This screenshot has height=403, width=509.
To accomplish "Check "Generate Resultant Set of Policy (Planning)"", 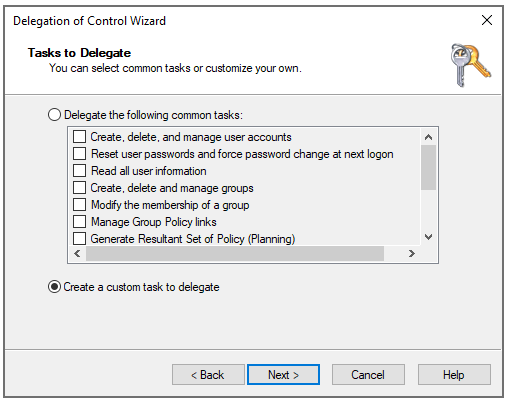I will click(79, 239).
